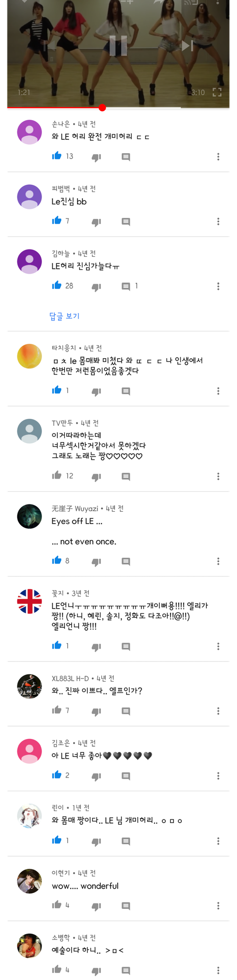Open more options for 타치웅치's comment
237x980 pixels.
[218, 391]
